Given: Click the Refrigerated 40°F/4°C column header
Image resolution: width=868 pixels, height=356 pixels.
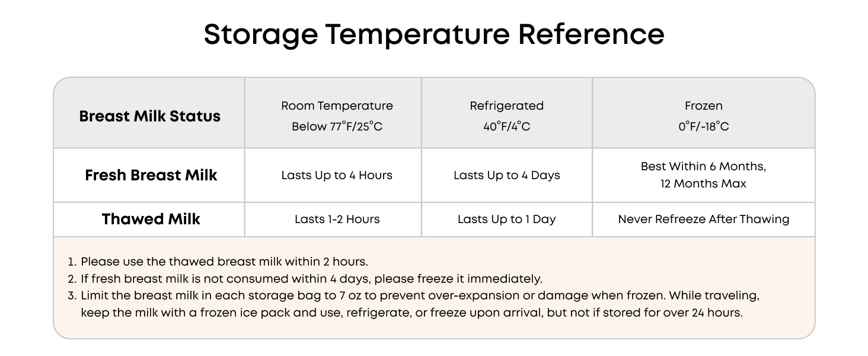Looking at the screenshot, I should coord(507,116).
